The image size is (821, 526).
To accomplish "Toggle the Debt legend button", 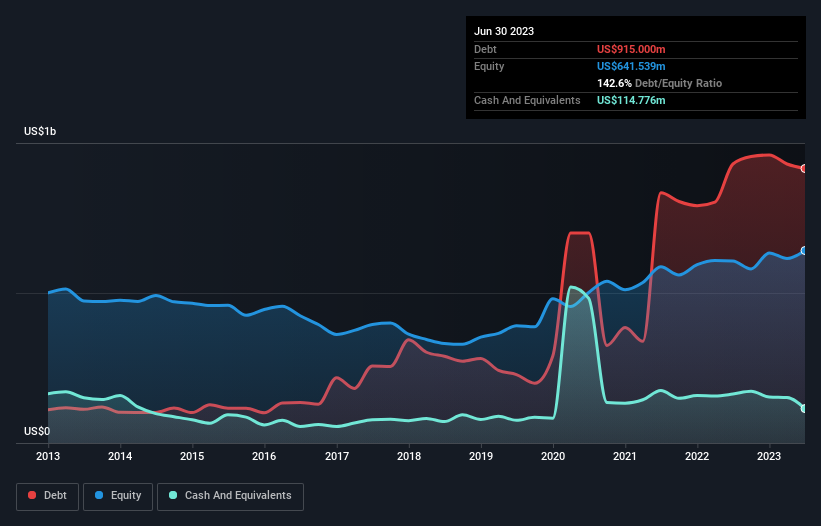I will click(47, 496).
